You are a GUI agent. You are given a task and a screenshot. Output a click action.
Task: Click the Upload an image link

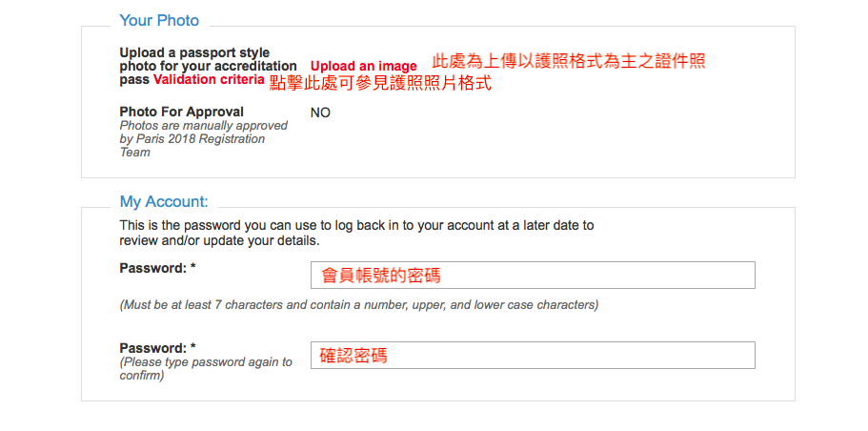point(363,67)
